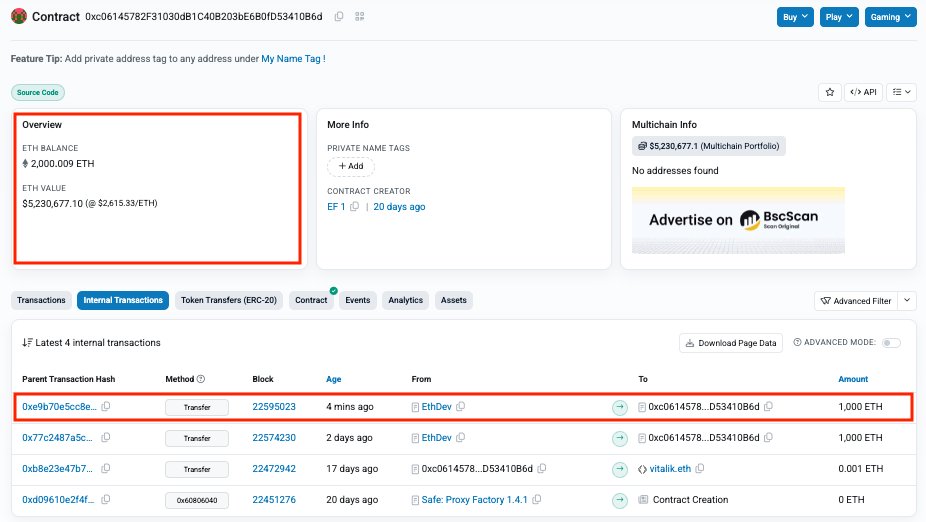Screen dimensions: 926x522
Task: Open transaction hash 0xd09610e2f4f...
Action: point(58,500)
